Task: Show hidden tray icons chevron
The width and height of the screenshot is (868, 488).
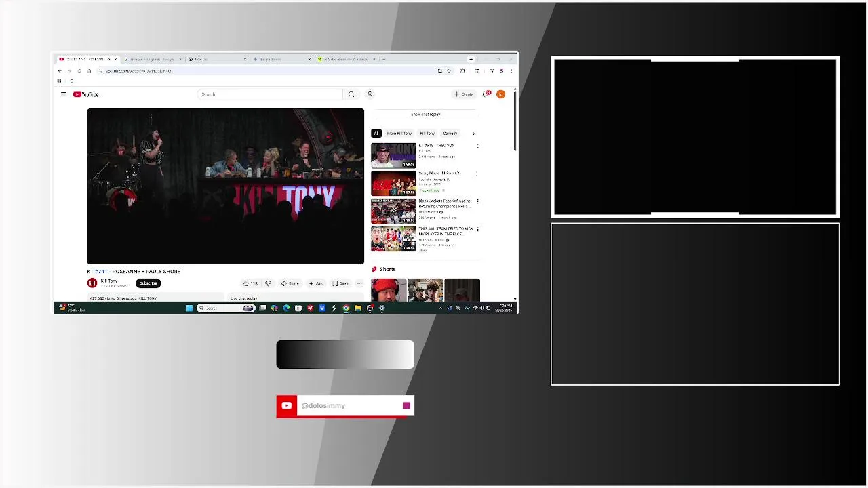Action: (x=441, y=308)
